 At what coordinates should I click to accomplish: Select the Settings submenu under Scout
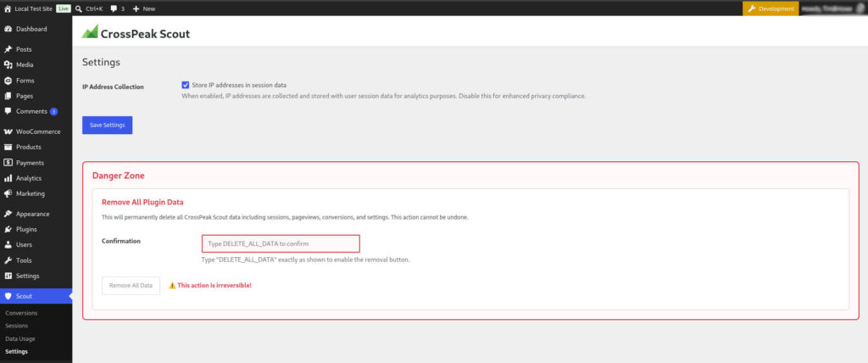(x=17, y=351)
